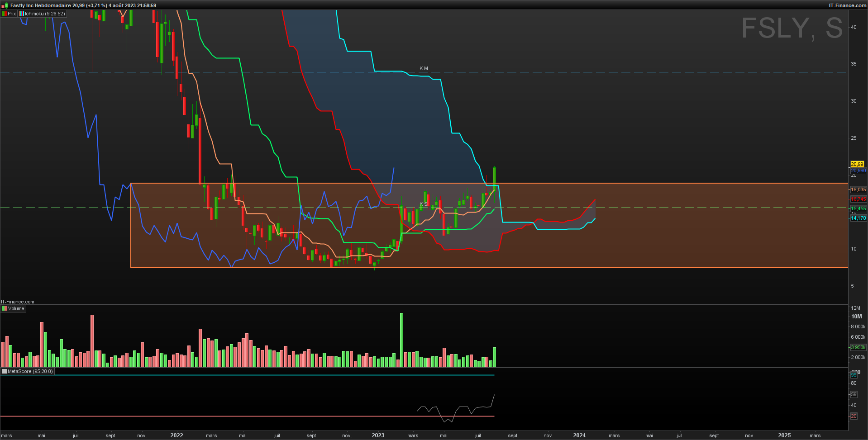This screenshot has width=868, height=440.
Task: Click the 2022 year marker on time axis
Action: (x=176, y=435)
